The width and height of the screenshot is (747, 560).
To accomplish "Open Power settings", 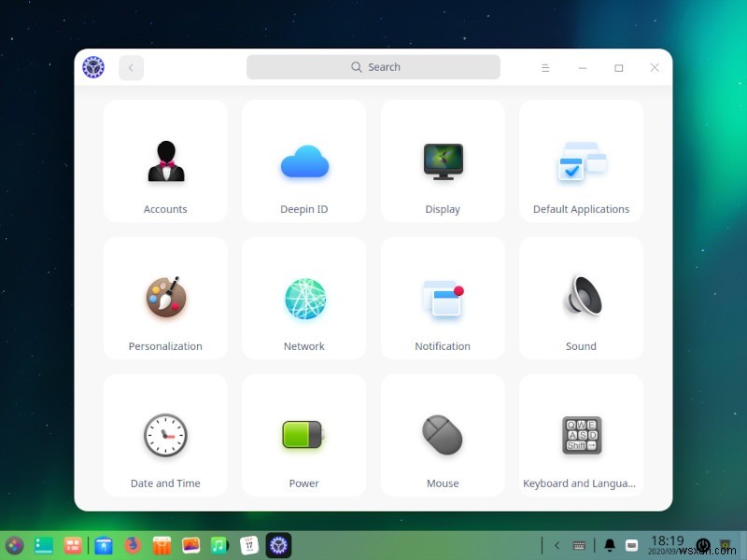I will [x=303, y=434].
